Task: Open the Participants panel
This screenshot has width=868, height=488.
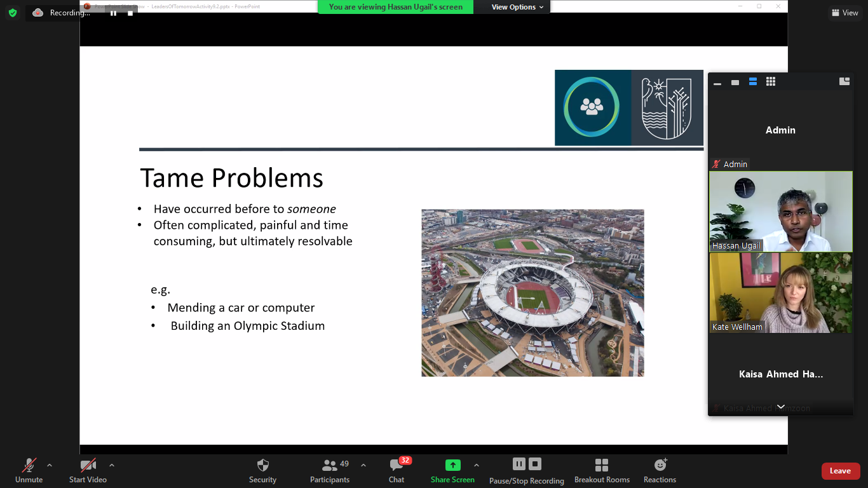Action: [330, 471]
